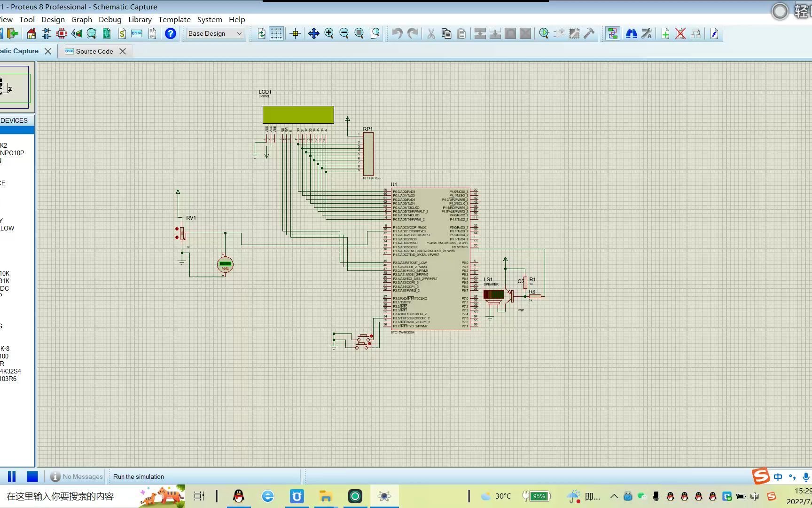This screenshot has width=812, height=508.
Task: Expand the Windows system tray hidden icons
Action: [614, 496]
